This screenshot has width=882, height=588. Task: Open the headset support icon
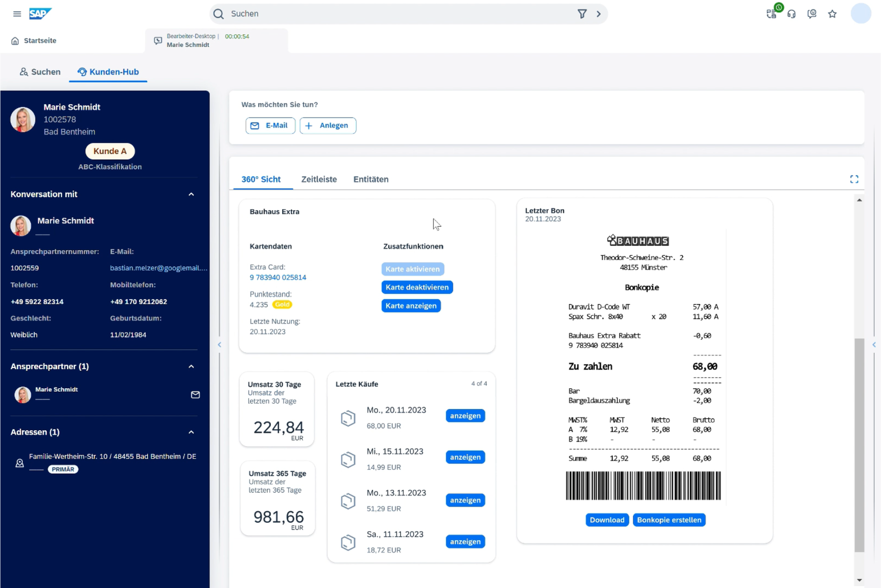tap(792, 14)
